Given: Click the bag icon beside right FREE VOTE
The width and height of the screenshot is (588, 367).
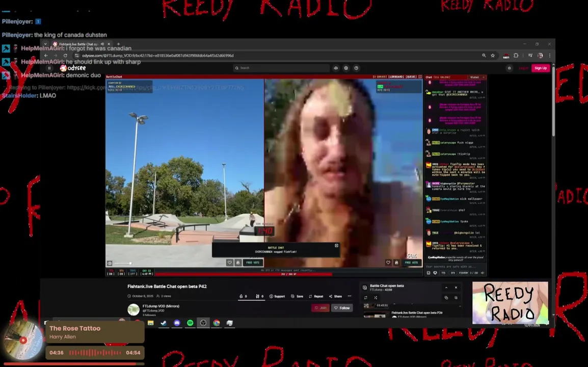Looking at the screenshot, I should [396, 263].
